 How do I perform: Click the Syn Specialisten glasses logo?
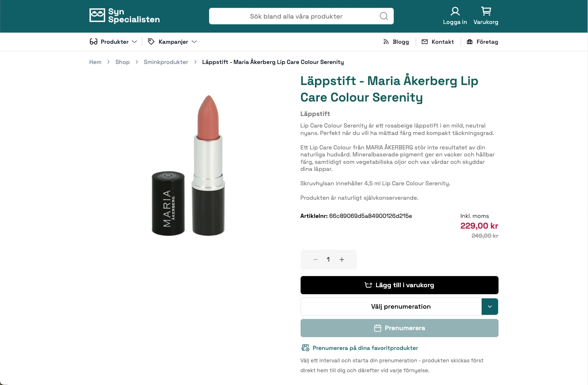point(97,15)
